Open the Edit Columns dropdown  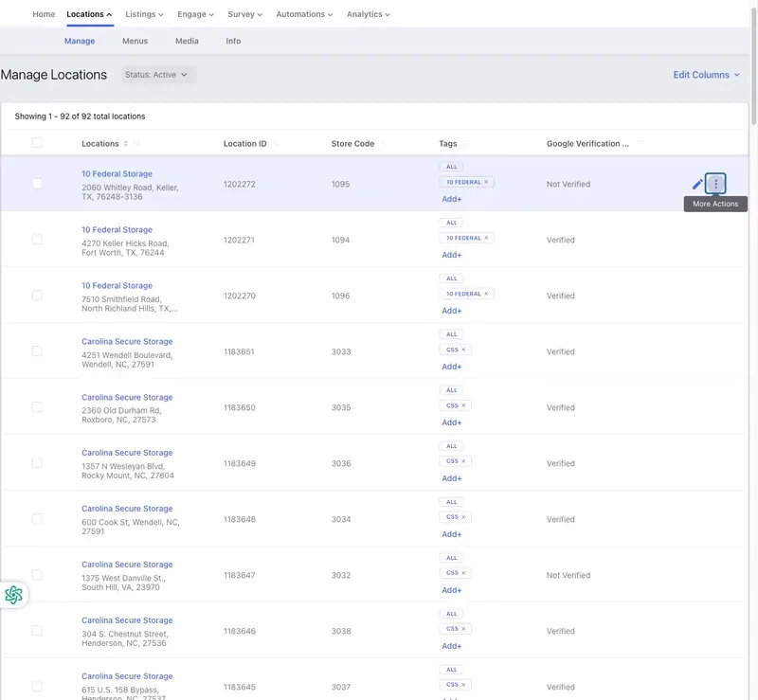click(706, 75)
